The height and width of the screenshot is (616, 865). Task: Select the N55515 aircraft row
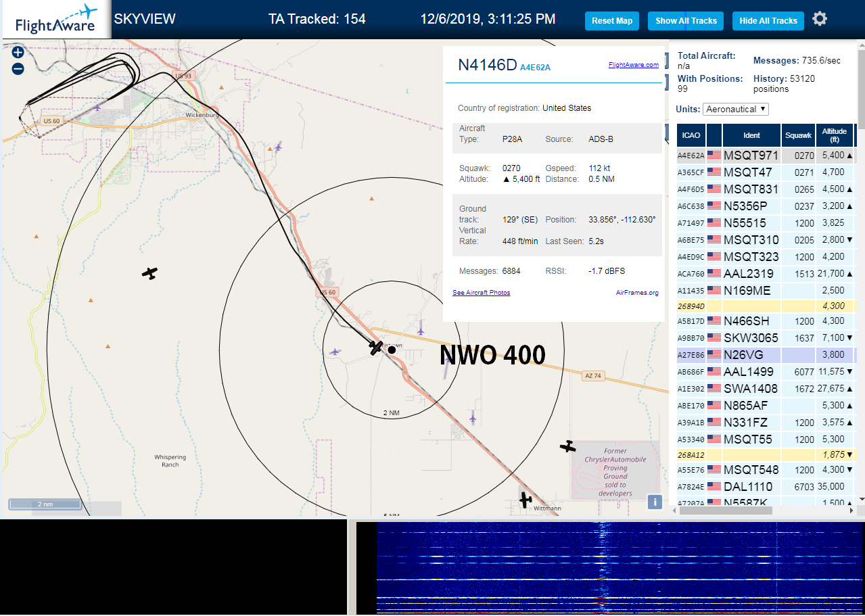pos(766,223)
